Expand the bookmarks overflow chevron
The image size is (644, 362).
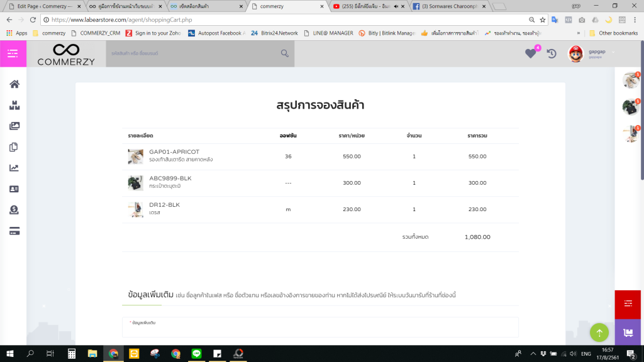click(579, 33)
